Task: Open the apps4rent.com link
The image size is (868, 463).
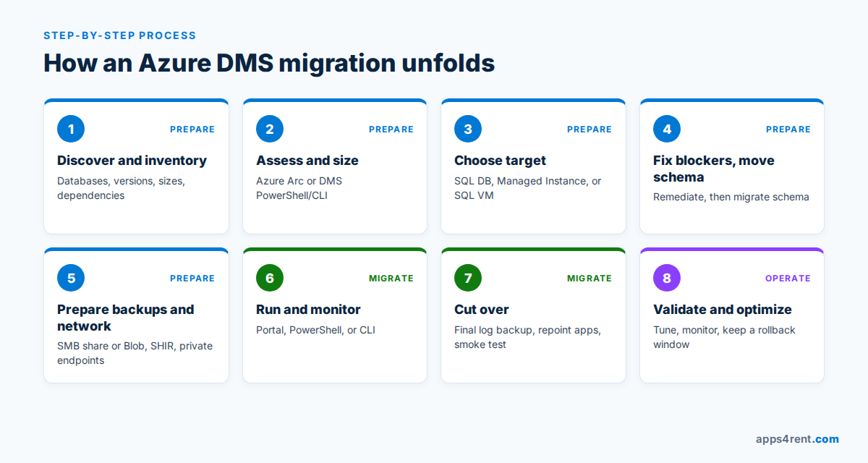Action: pyautogui.click(x=797, y=438)
